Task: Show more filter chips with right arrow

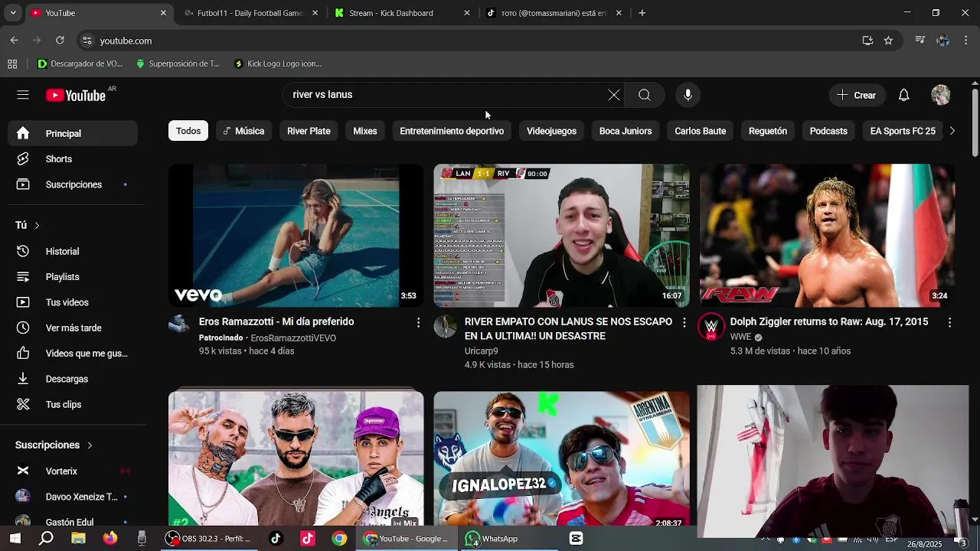Action: (x=952, y=131)
